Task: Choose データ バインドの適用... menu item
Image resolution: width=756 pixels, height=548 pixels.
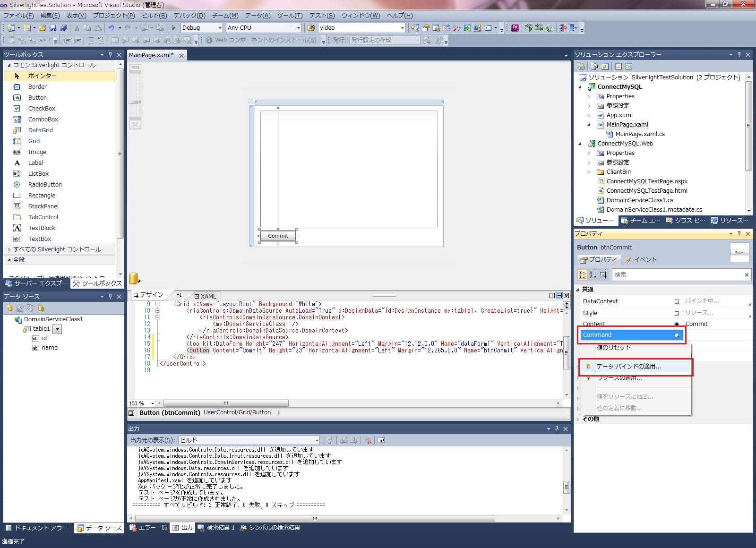Action: point(636,367)
